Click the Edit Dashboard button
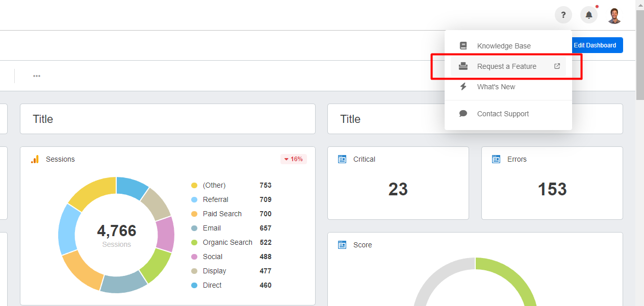The width and height of the screenshot is (644, 306). tap(595, 45)
